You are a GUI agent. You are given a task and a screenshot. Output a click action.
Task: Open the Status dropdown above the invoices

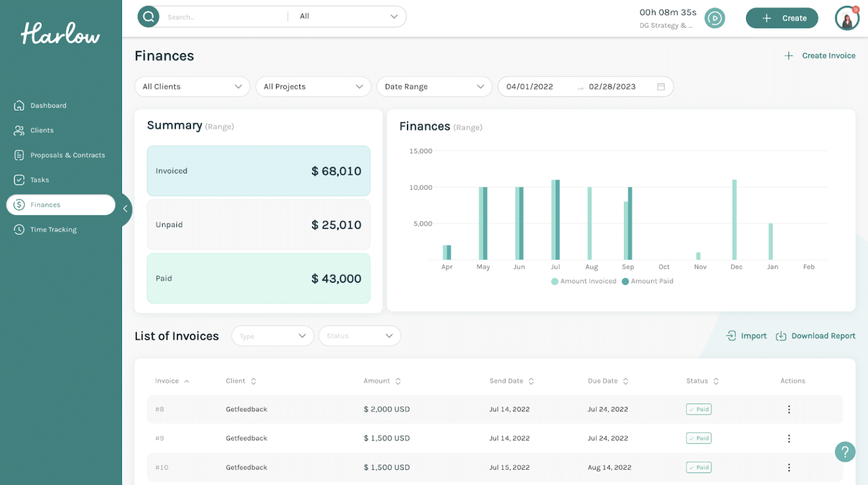359,335
